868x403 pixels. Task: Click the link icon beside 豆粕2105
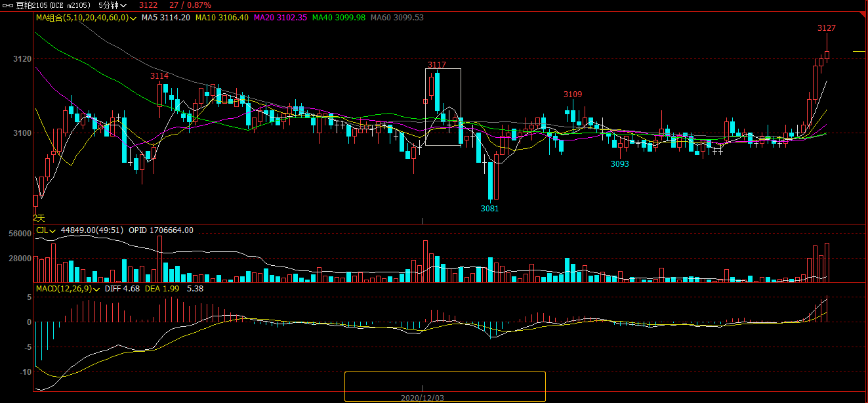[9, 5]
